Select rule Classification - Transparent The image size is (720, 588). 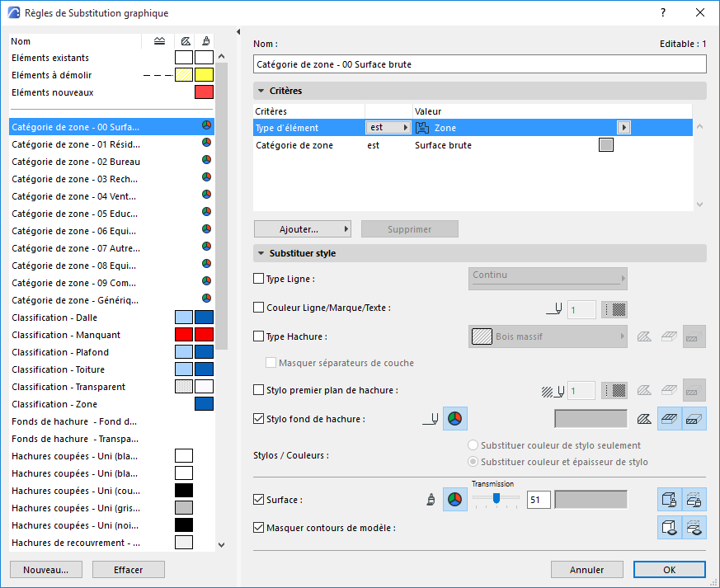111,387
